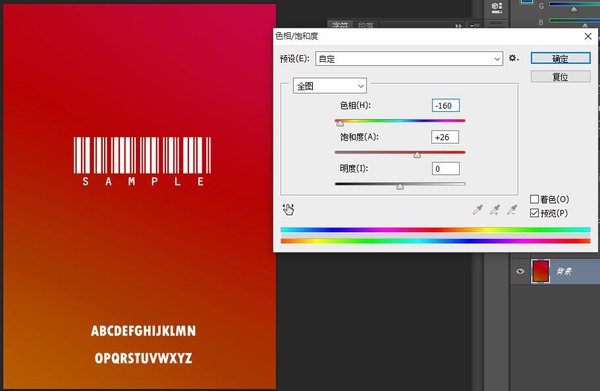600x391 pixels.
Task: Open the 全图 channel range dropdown
Action: click(330, 86)
